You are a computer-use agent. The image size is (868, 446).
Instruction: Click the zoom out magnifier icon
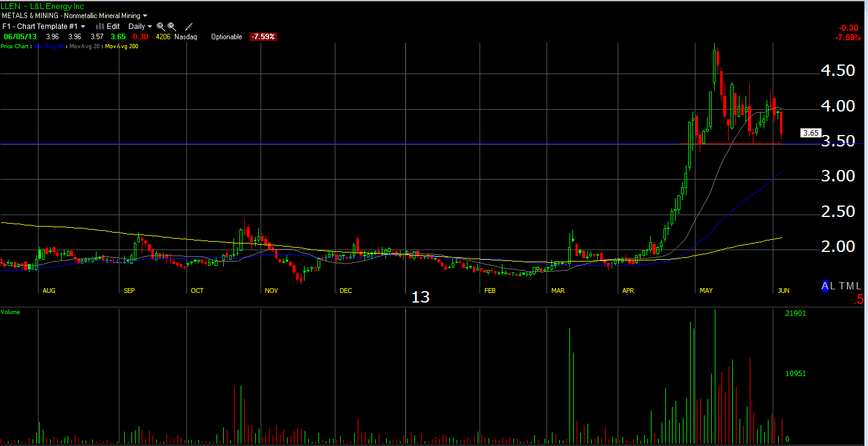click(172, 27)
